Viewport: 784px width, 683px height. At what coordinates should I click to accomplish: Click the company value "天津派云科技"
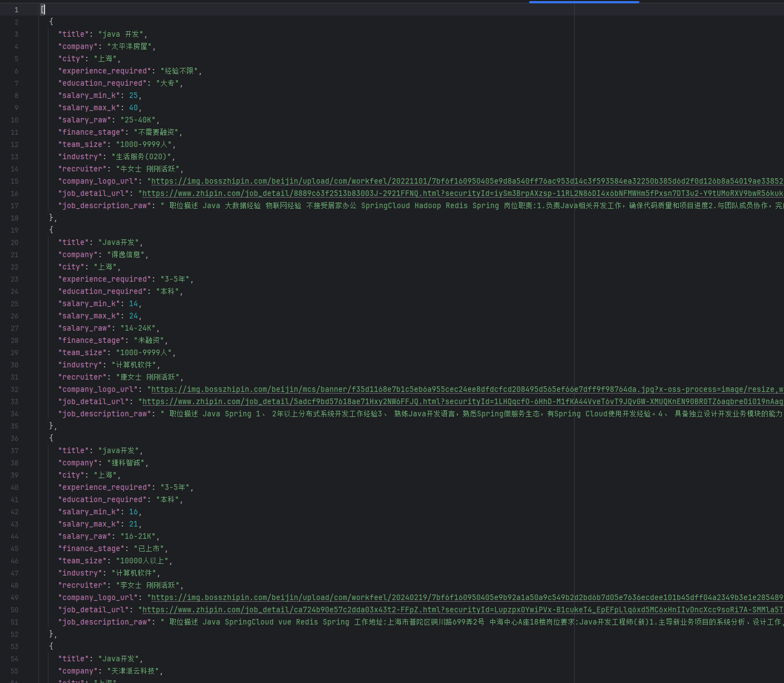point(132,671)
